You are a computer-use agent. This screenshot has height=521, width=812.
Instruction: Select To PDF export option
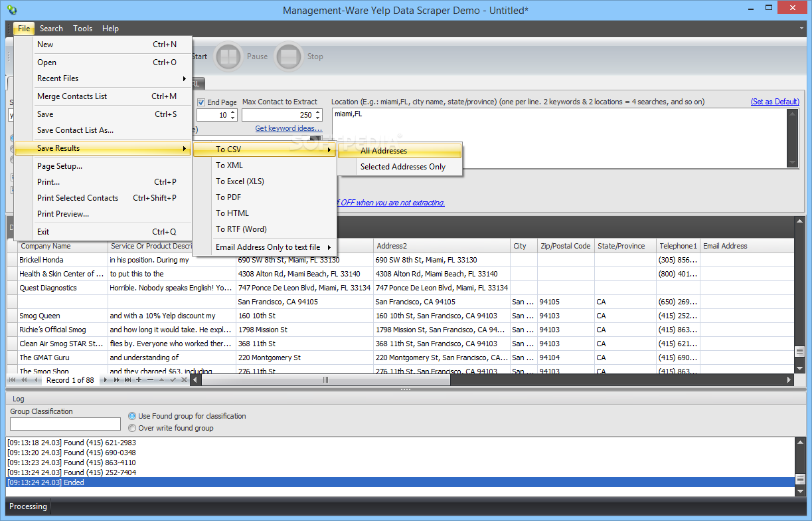(264, 197)
